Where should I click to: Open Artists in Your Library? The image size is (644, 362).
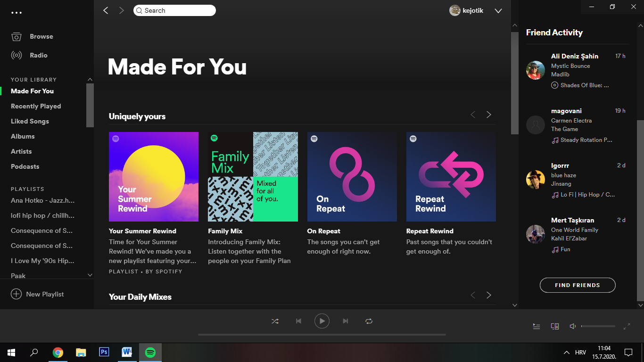point(21,151)
